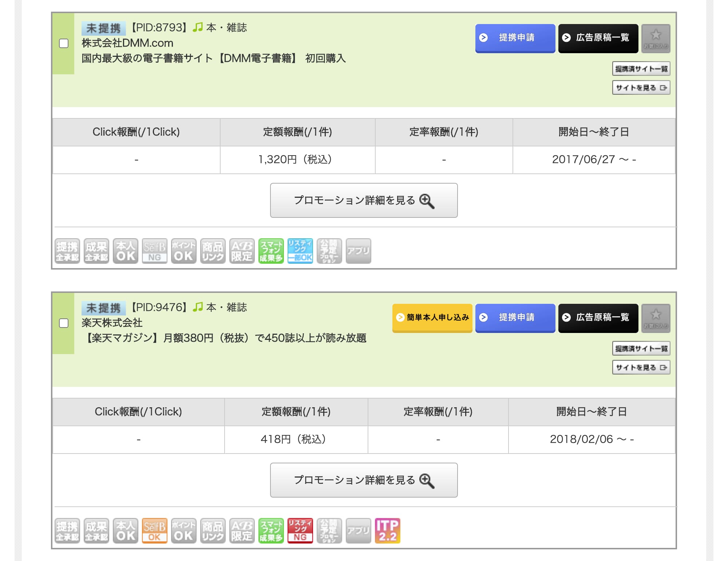This screenshot has height=561, width=728.
Task: Click 提携全承認 icon in DMM row
Action: (x=67, y=251)
